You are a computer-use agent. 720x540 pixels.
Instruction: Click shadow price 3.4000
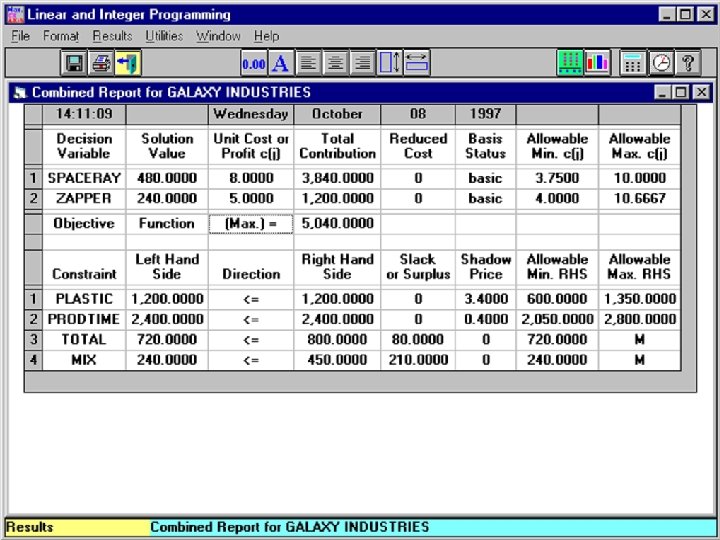point(486,299)
